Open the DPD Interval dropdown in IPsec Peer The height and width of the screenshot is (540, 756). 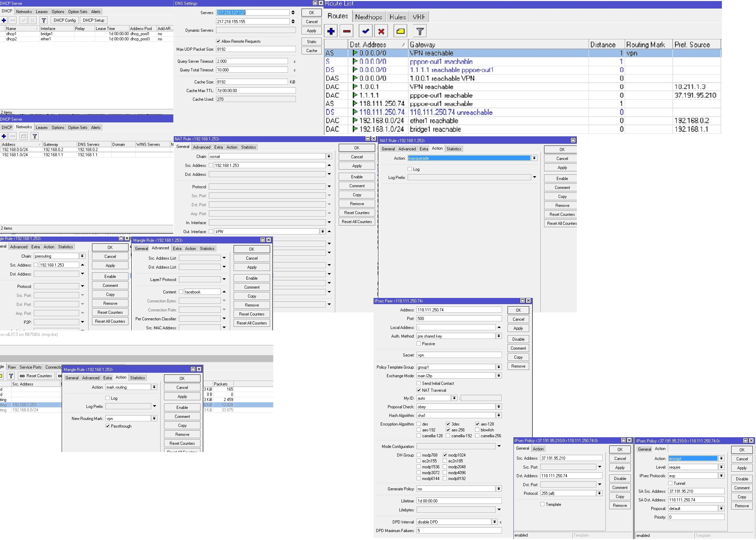click(494, 522)
